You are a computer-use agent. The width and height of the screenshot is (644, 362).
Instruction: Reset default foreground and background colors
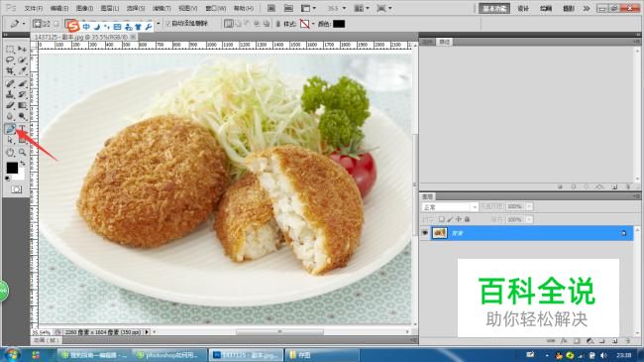coord(8,179)
